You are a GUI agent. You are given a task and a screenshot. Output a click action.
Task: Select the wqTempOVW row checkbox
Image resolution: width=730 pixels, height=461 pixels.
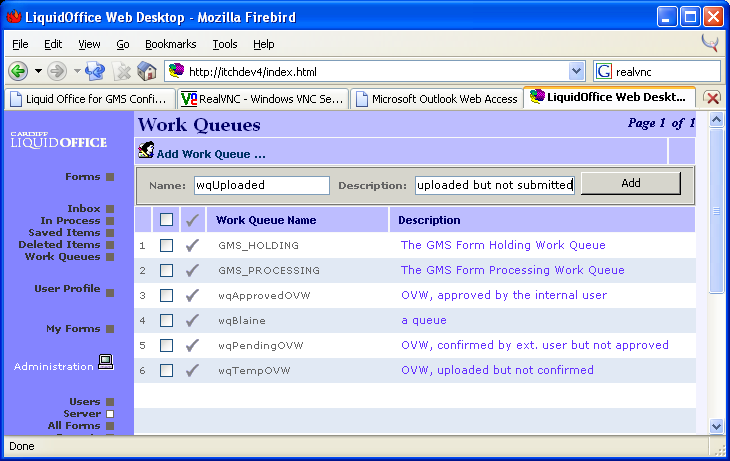[167, 370]
